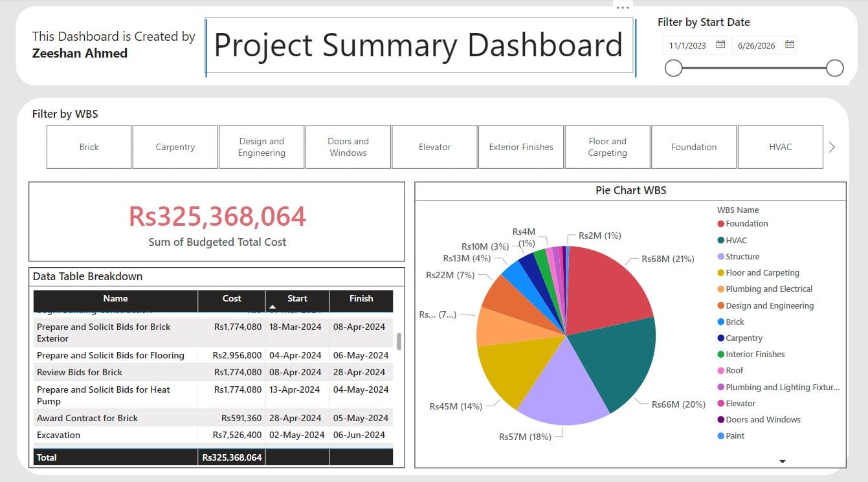Click the left handle of date slider
The height and width of the screenshot is (482, 868).
pos(674,68)
